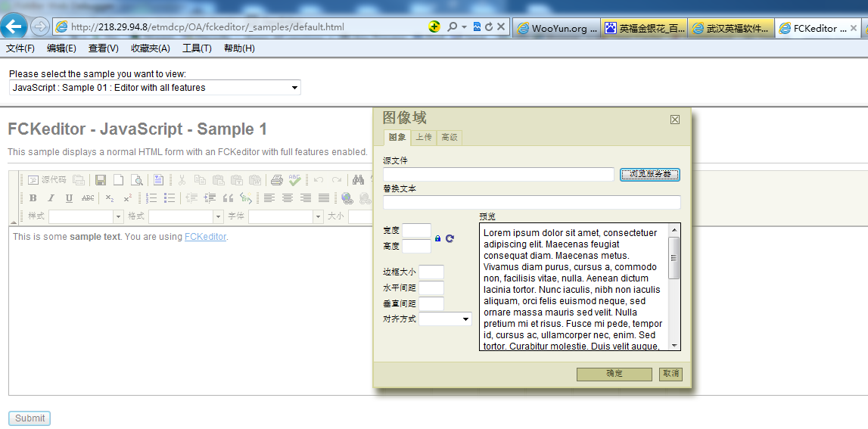Screen dimensions: 868x429
Task: Open the 字体 font dropdown
Action: click(285, 216)
